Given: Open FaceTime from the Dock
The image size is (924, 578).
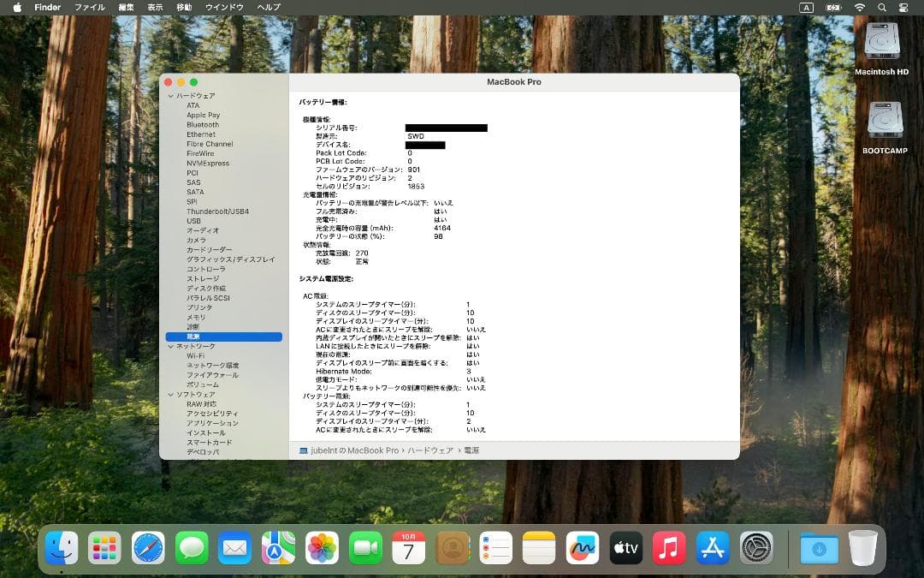Looking at the screenshot, I should click(x=364, y=545).
